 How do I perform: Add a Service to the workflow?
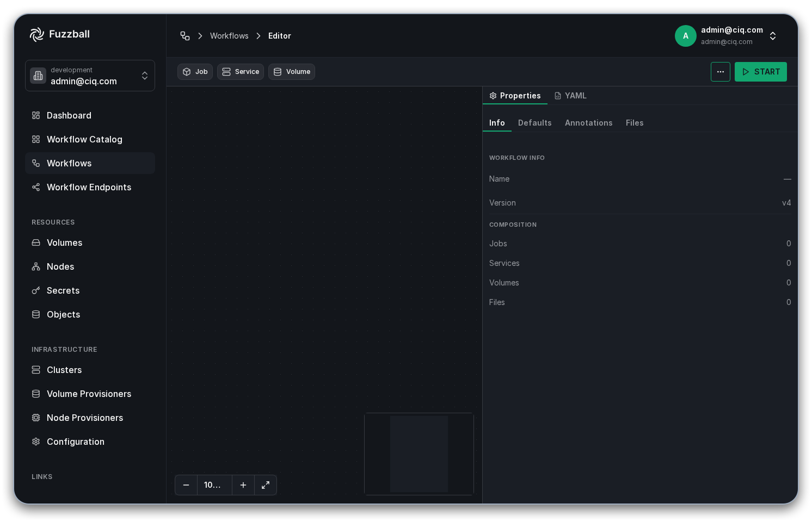click(x=241, y=72)
